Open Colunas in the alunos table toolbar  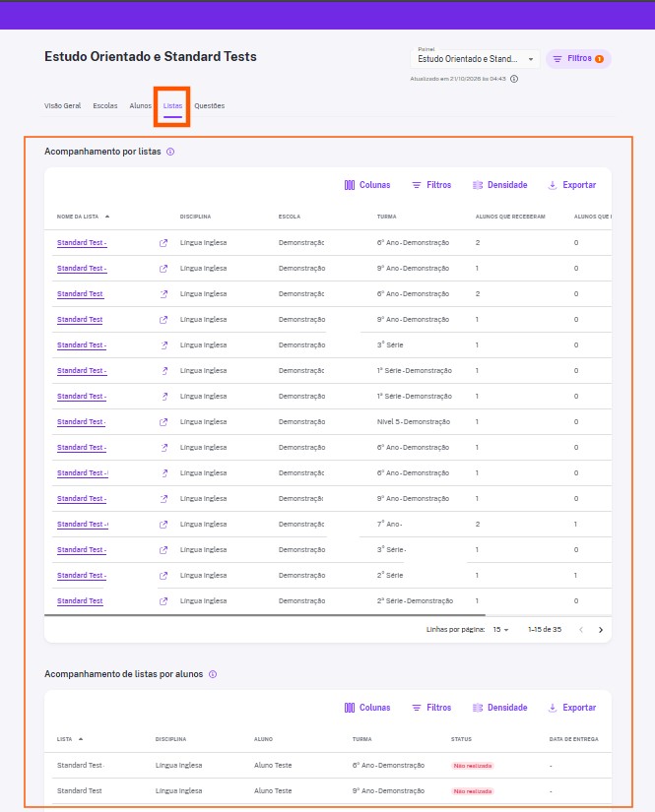click(367, 708)
